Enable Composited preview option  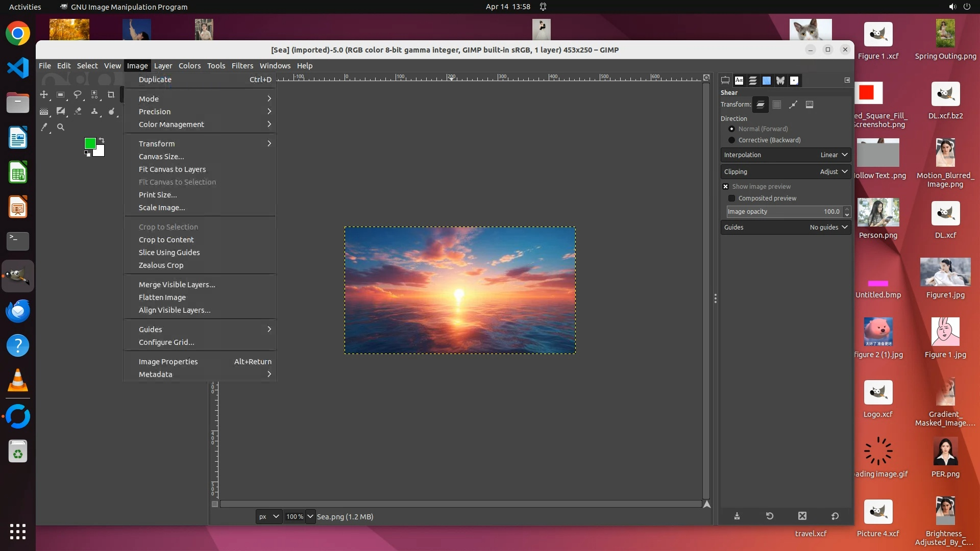click(x=732, y=198)
